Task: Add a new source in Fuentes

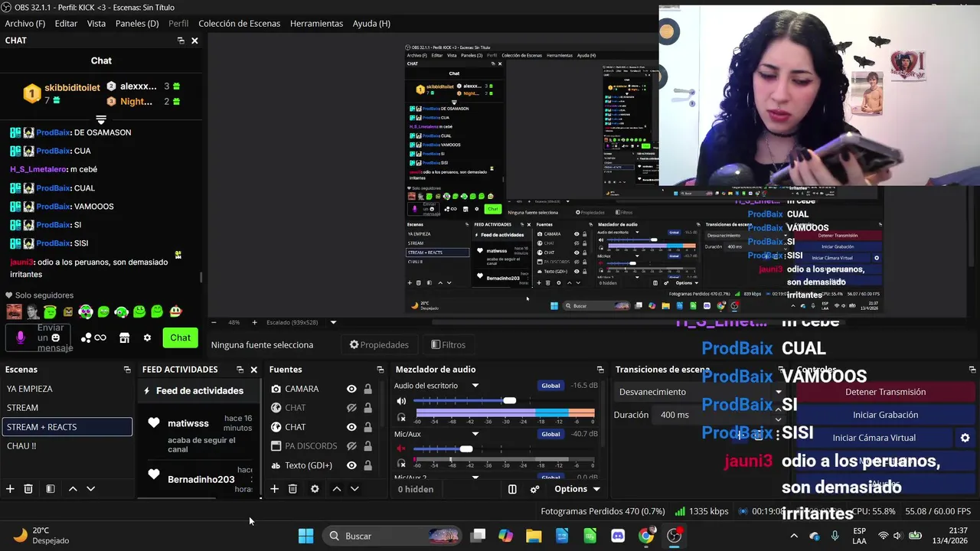Action: tap(274, 489)
